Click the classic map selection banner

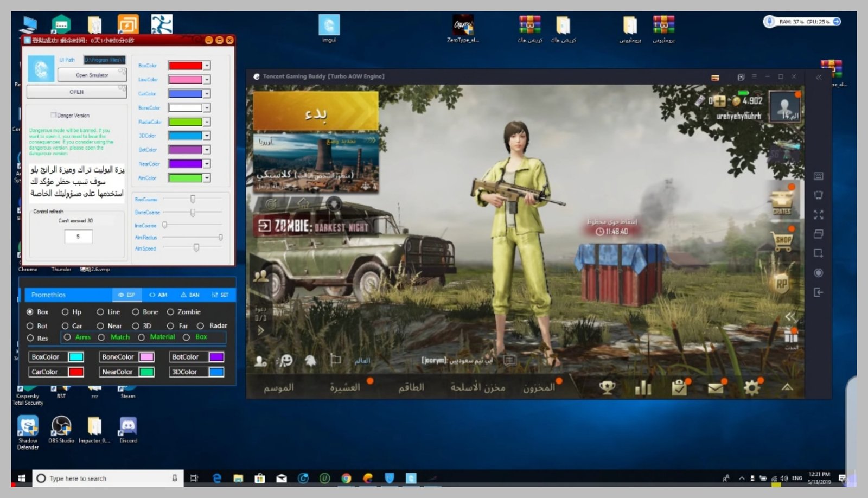click(x=316, y=163)
